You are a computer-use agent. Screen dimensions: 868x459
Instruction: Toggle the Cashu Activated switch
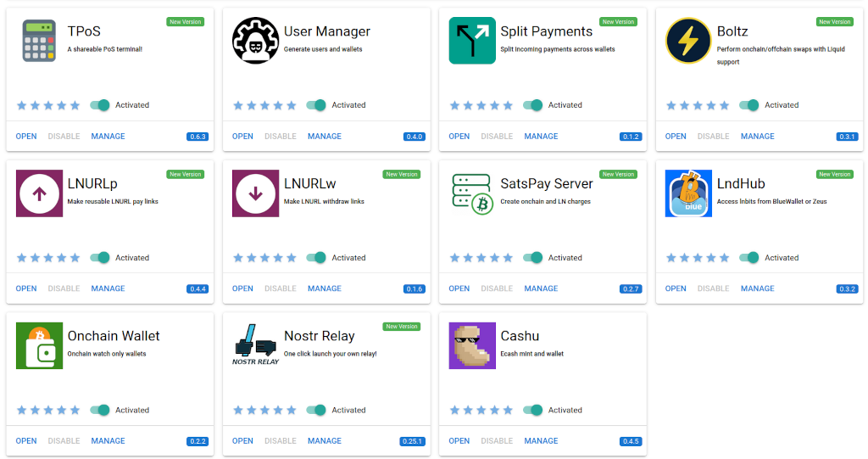click(x=532, y=410)
